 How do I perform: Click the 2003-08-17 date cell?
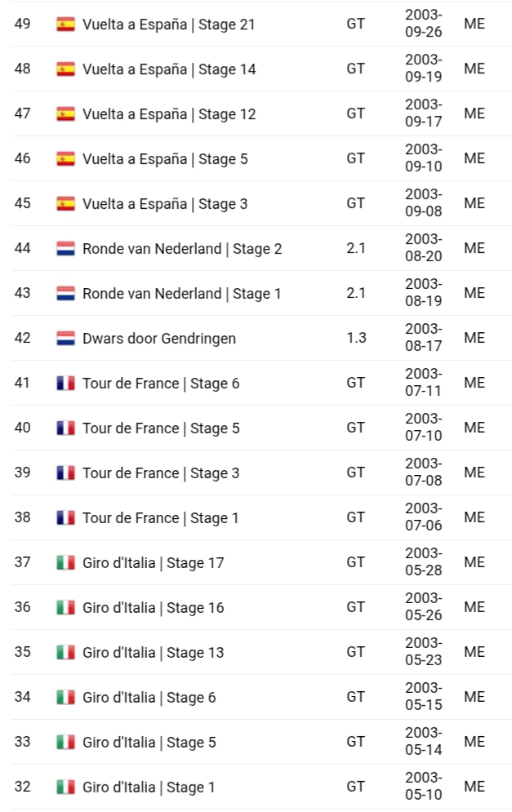coord(423,337)
